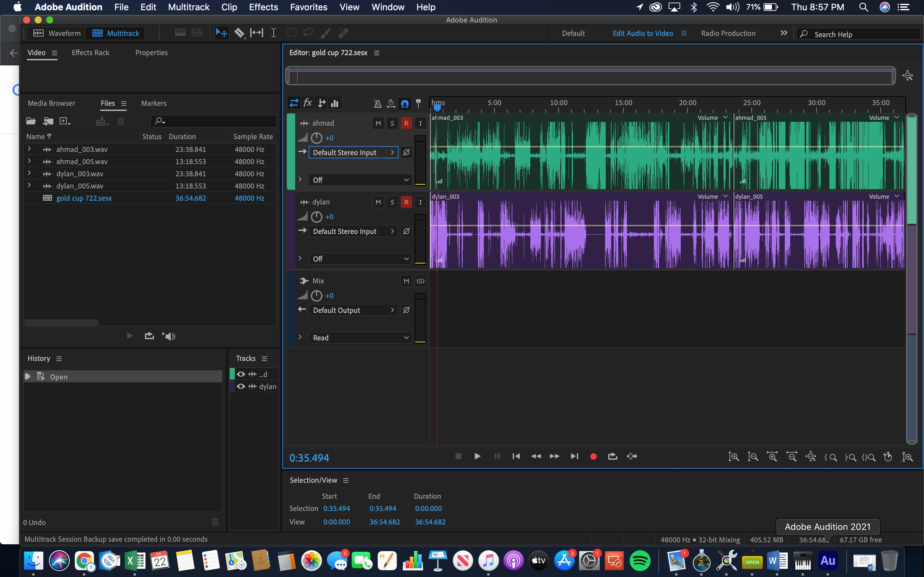The width and height of the screenshot is (924, 577).
Task: Select the Slip tool
Action: (257, 33)
